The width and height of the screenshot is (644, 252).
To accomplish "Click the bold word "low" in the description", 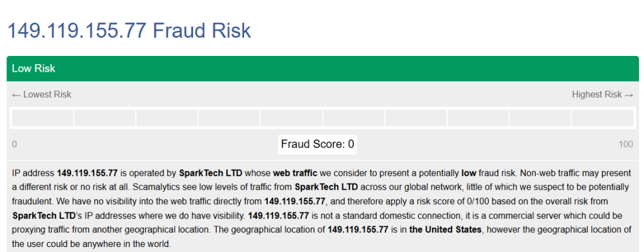I will pos(469,173).
